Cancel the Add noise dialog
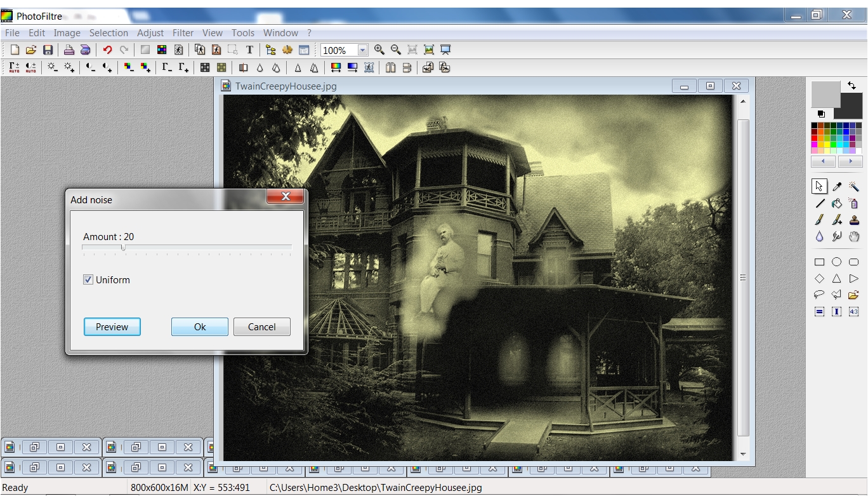Screen dimensions: 868x503 [262, 327]
